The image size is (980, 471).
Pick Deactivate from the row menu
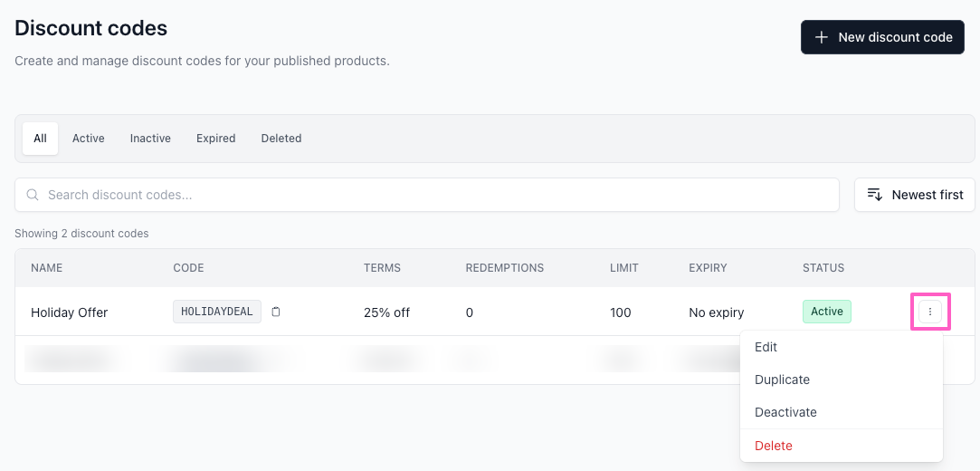[x=785, y=412]
